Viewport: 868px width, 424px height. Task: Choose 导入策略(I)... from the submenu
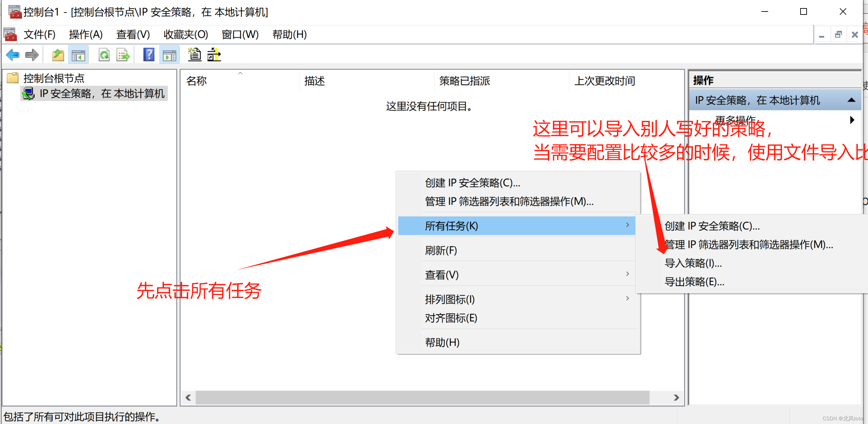[x=693, y=263]
